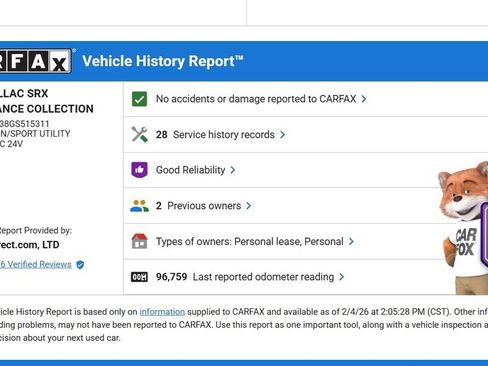
Task: Click the VIN text ending 38GS515311
Action: (x=25, y=124)
